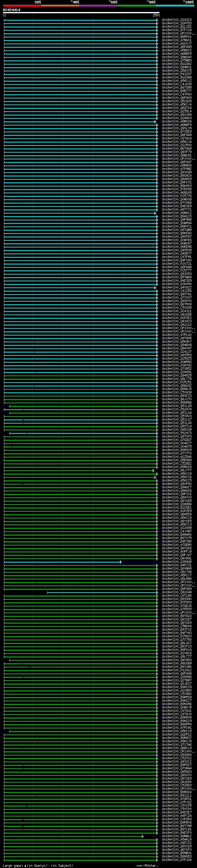
Task: Click the UniRef100_O81748 label
Action: pos(177,572)
